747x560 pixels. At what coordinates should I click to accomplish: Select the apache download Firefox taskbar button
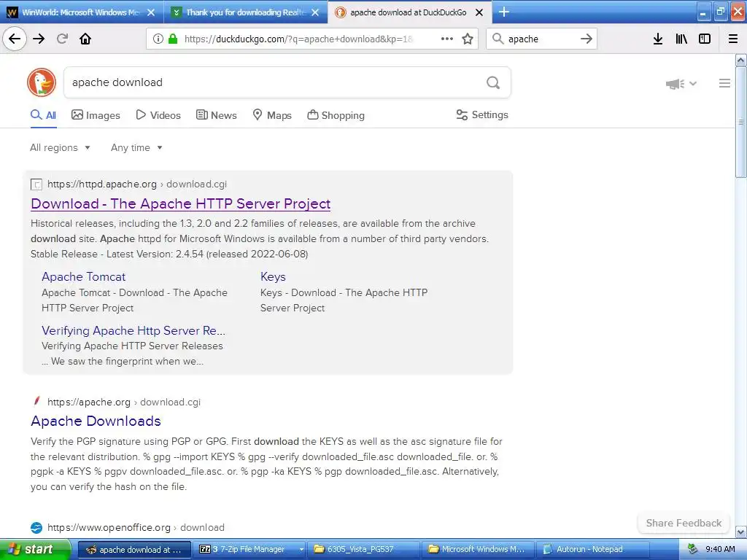coord(135,549)
